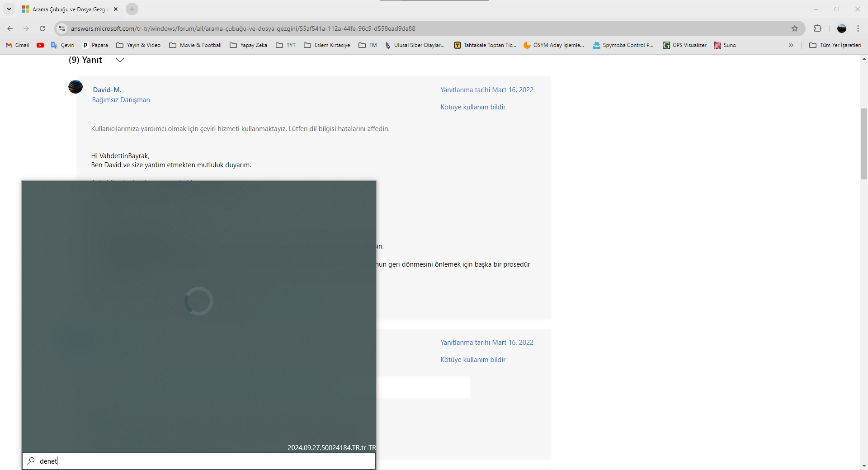Screen dimensions: 868x470
Task: Collapse the (9) Yanıt replies chevron
Action: pos(120,60)
